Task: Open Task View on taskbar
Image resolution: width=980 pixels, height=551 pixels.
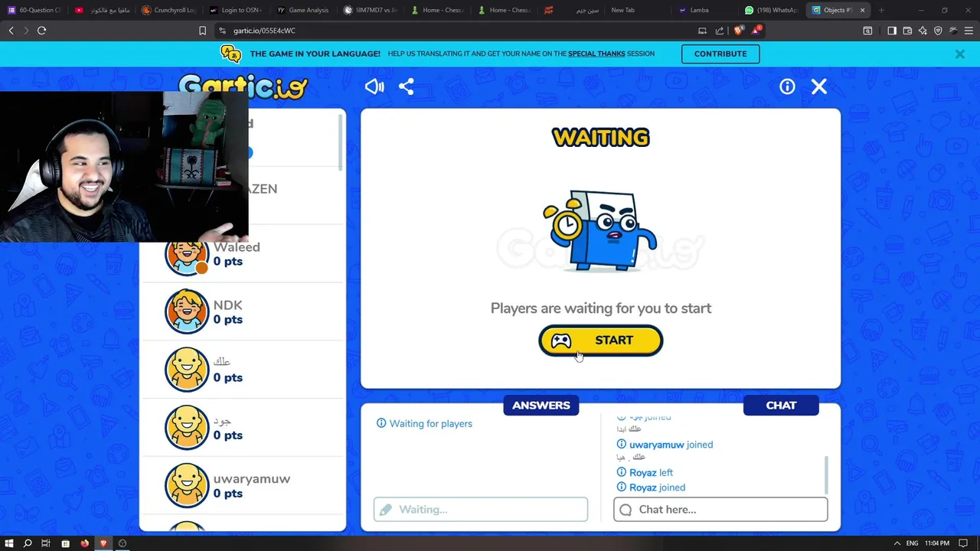Action: click(x=46, y=543)
